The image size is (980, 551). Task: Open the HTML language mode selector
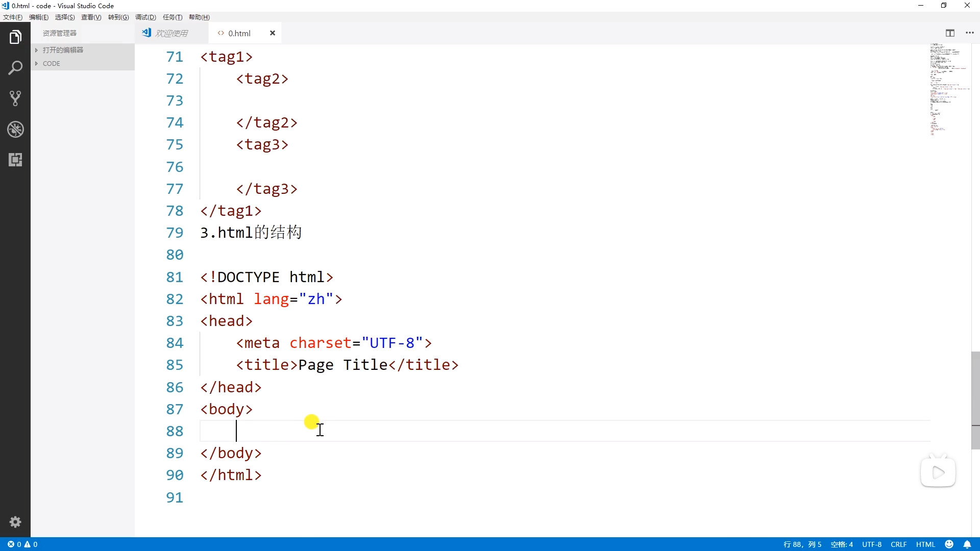click(925, 544)
